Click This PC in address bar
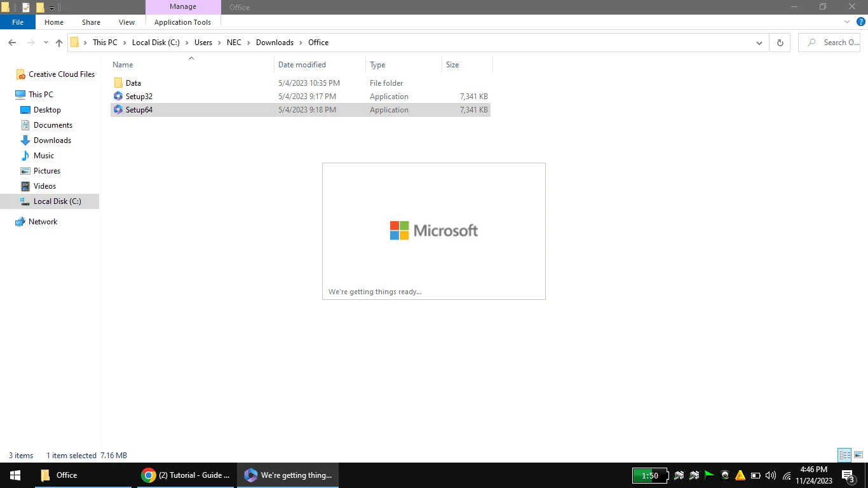The height and width of the screenshot is (488, 868). 105,43
